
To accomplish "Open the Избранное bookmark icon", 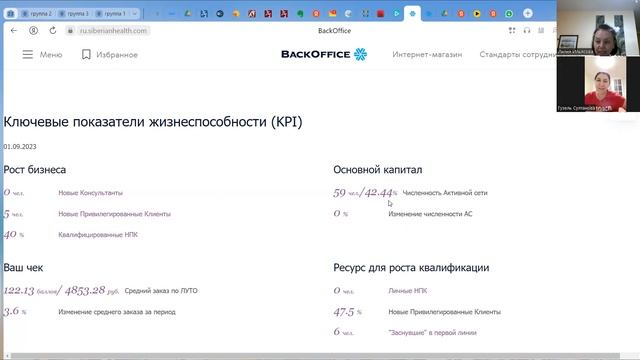I will (86, 54).
